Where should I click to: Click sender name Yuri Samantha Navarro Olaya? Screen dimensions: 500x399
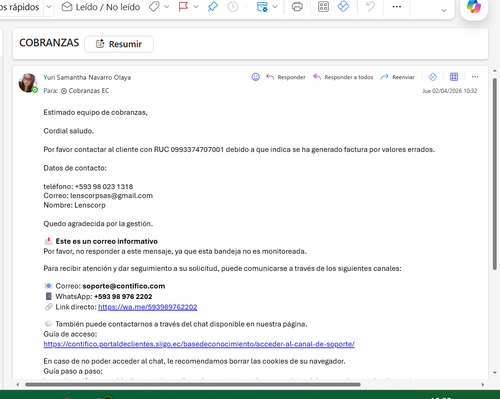tap(87, 77)
